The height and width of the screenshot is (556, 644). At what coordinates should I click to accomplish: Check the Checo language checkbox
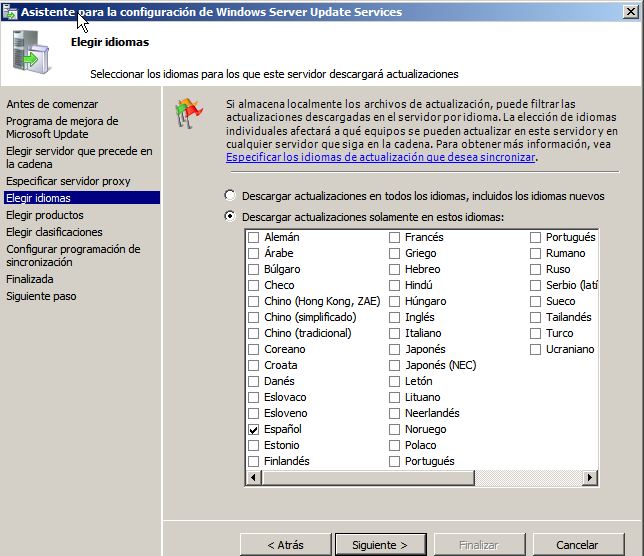click(x=253, y=285)
